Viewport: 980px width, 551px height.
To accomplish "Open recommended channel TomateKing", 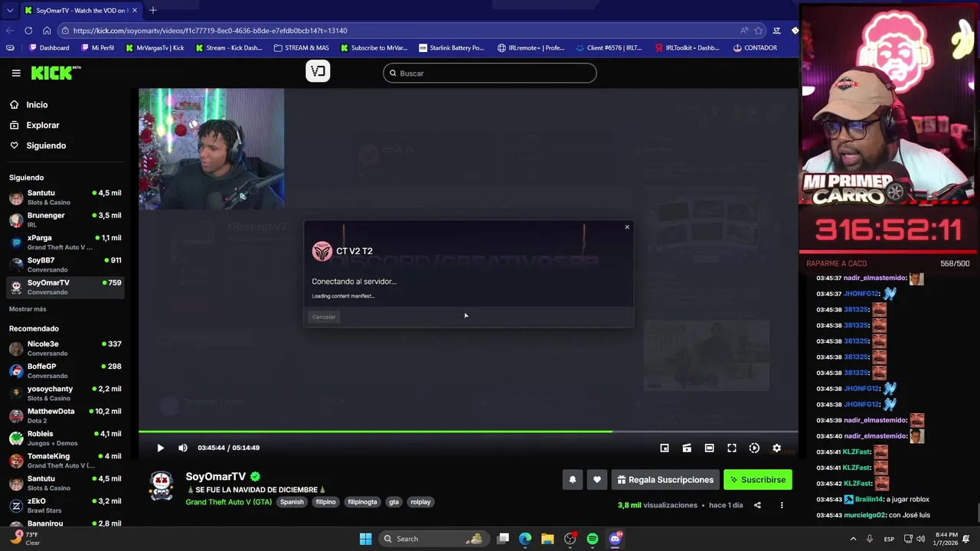I will pyautogui.click(x=66, y=461).
